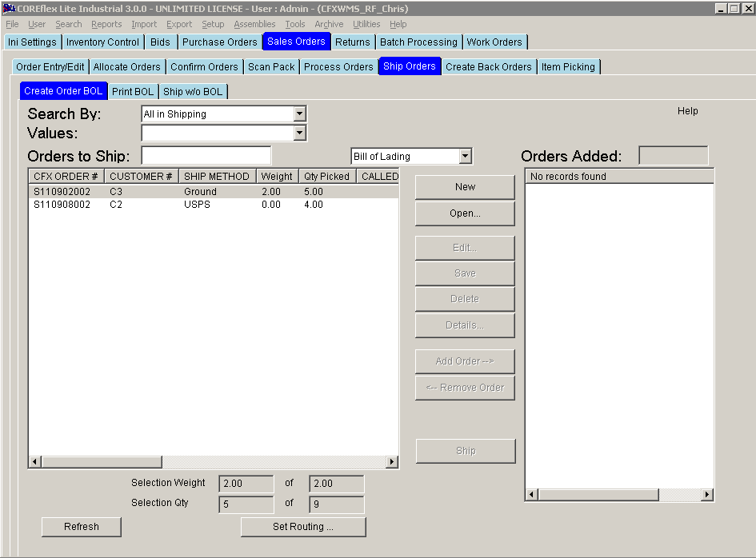
Task: Expand the Search By dropdown
Action: 299,114
